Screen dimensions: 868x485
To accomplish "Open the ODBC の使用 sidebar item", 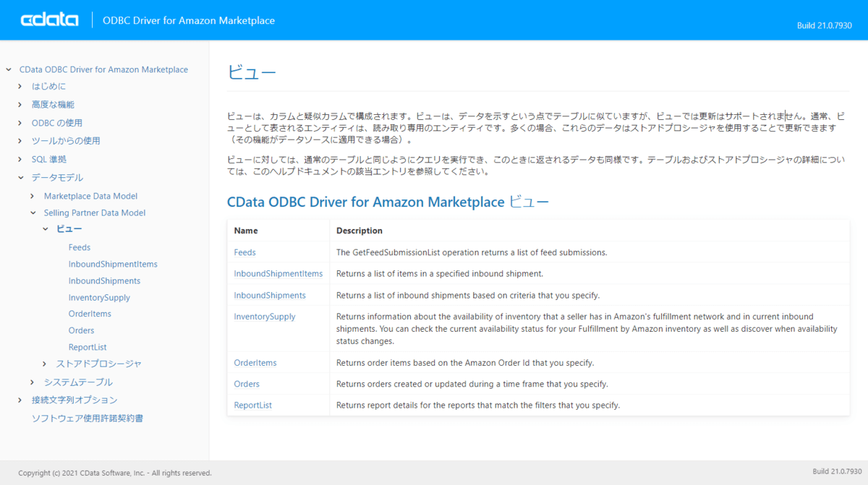I will [x=57, y=123].
